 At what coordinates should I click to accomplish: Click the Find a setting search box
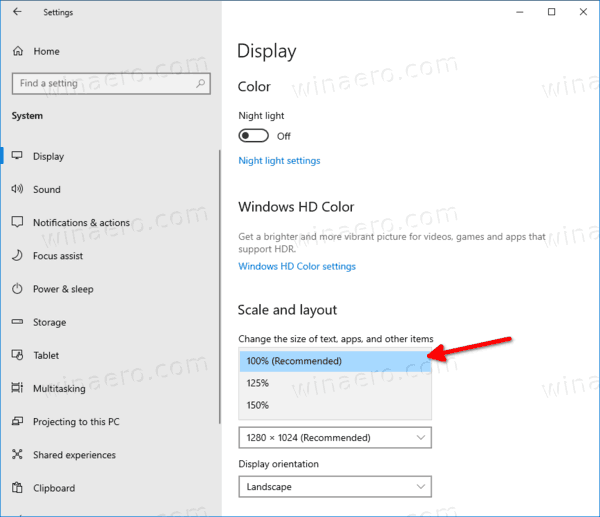[x=111, y=83]
